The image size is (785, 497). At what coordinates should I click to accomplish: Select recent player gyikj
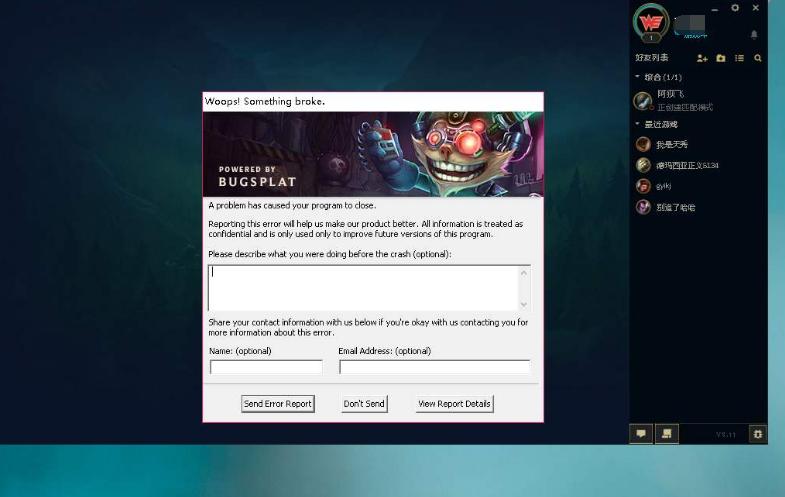coord(663,186)
